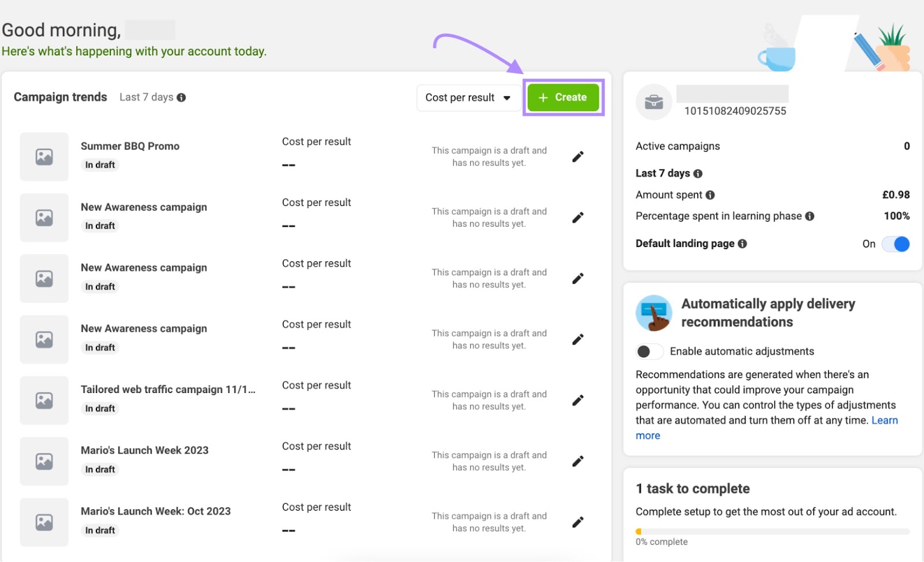Select the ad account ID 10151082409025755

(x=735, y=111)
